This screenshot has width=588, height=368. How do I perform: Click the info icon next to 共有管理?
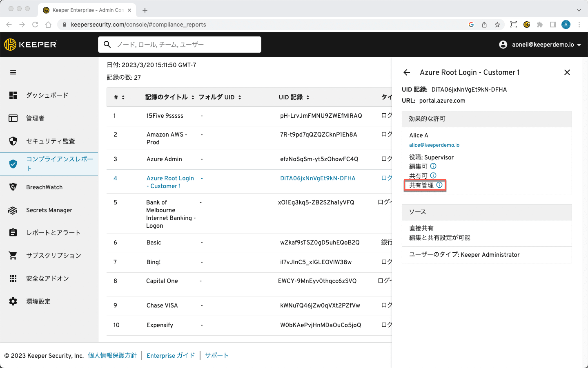(x=439, y=185)
